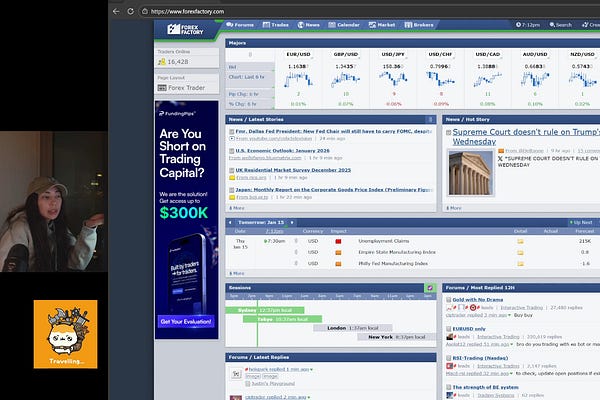
Task: Go to previous calendar day arrow
Action: [230, 222]
